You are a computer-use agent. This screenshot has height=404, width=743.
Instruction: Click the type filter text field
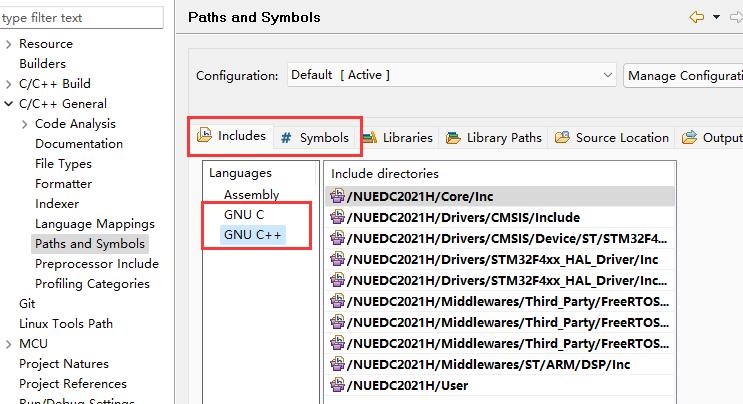(82, 18)
